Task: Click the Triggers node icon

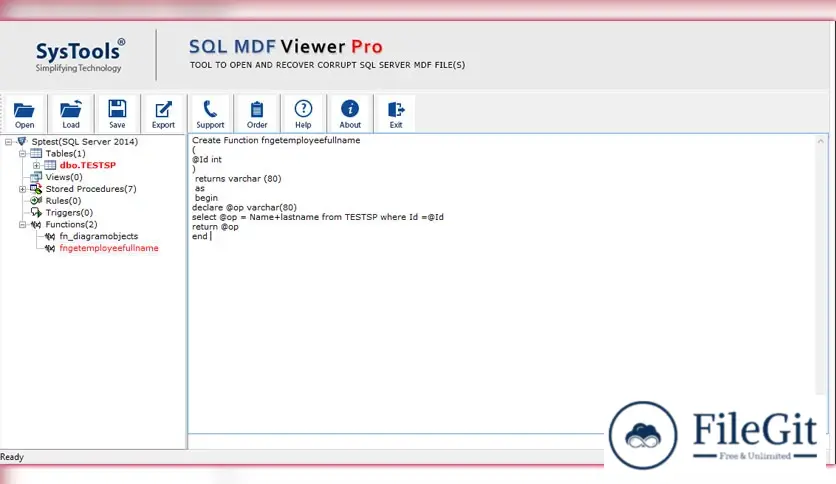Action: [x=36, y=212]
